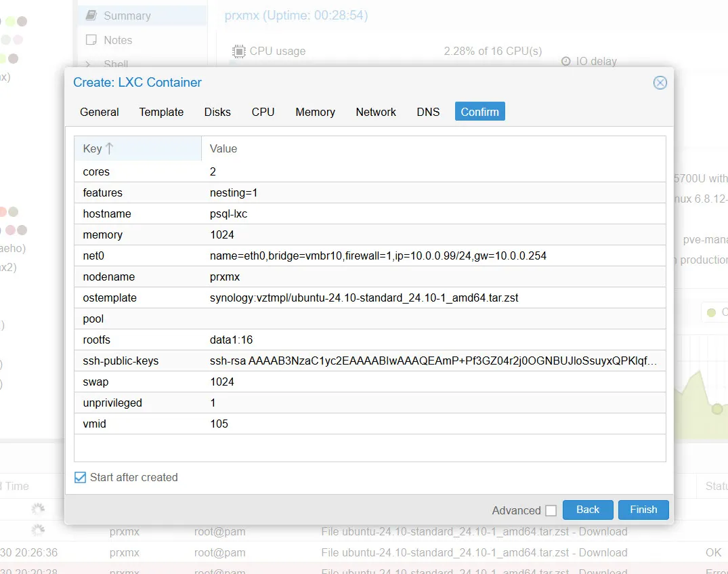Open the Template tab

pos(161,112)
